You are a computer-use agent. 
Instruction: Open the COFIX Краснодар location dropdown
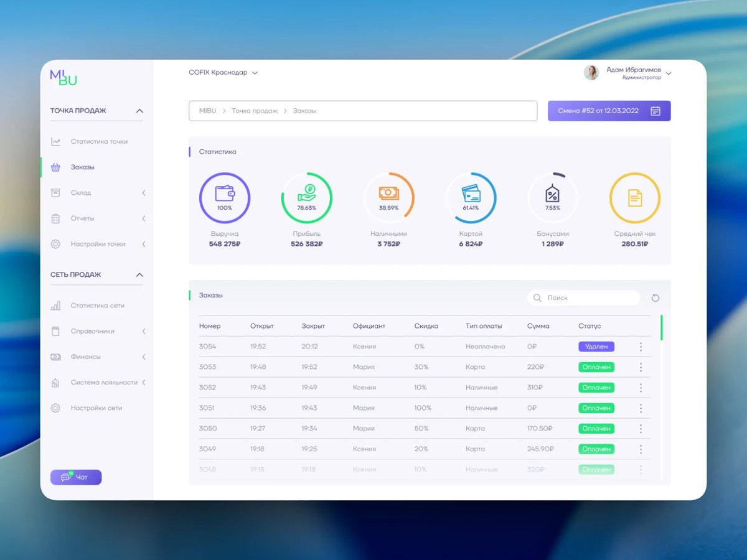coord(223,73)
